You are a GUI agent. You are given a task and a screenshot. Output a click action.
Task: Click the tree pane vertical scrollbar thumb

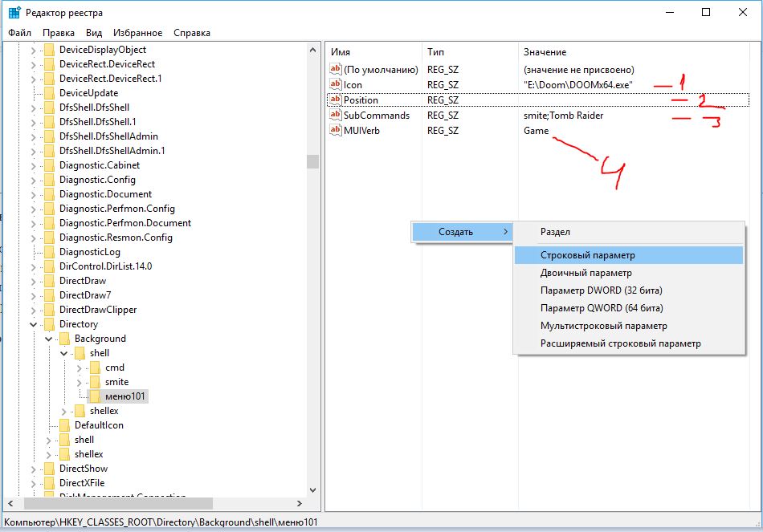pyautogui.click(x=312, y=161)
